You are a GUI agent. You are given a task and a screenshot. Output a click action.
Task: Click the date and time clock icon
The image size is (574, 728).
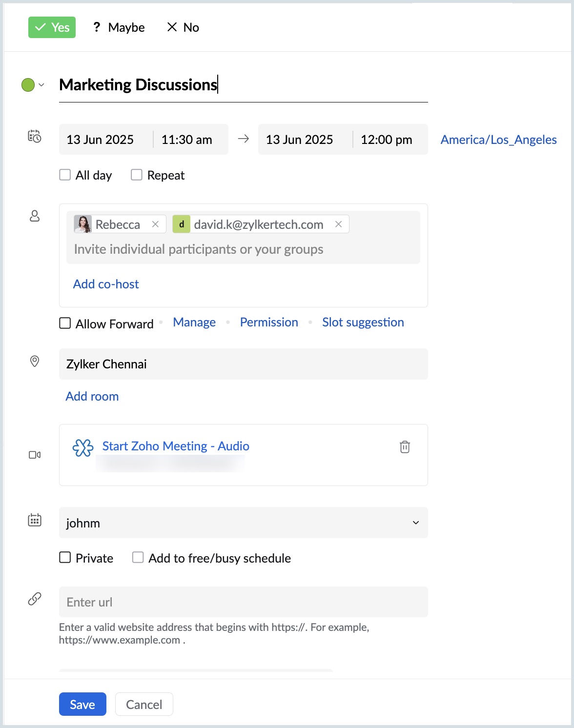click(35, 136)
